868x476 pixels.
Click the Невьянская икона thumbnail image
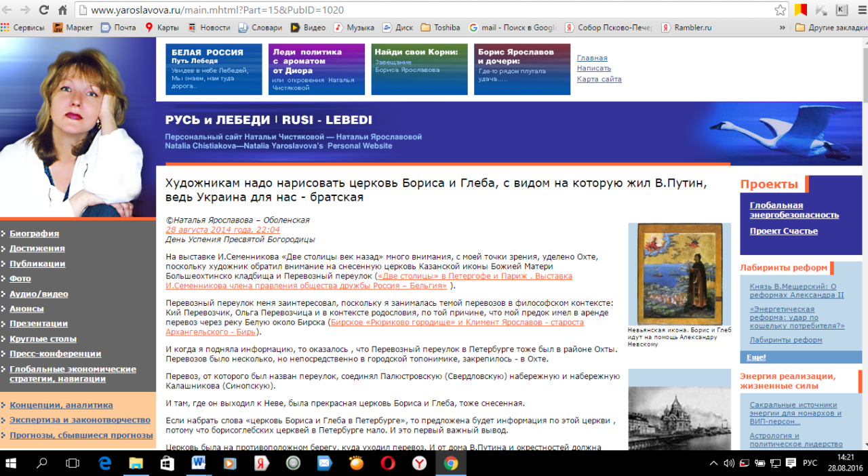(679, 274)
